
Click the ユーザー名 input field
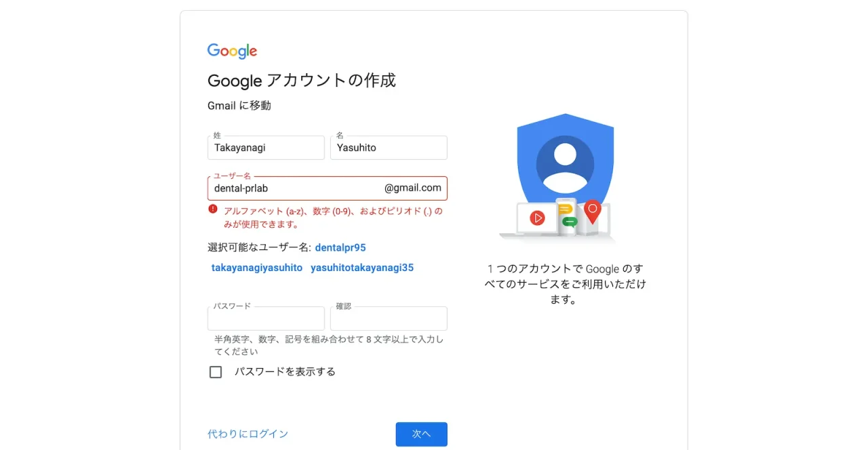285,188
